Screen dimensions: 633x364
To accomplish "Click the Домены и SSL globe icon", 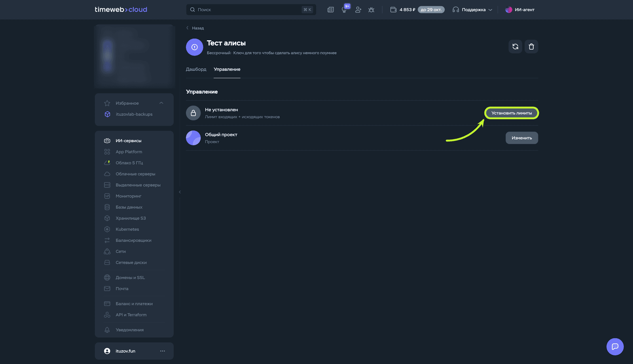I will tap(107, 277).
